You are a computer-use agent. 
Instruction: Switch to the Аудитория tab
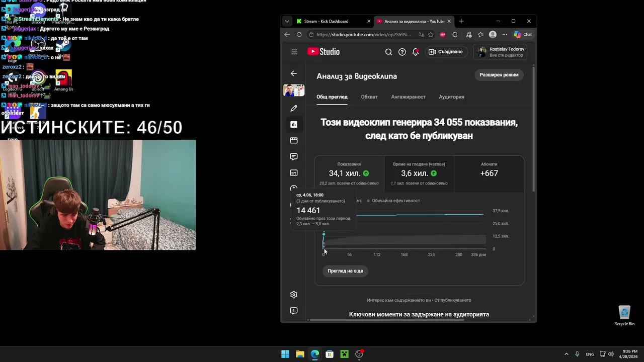(x=451, y=97)
